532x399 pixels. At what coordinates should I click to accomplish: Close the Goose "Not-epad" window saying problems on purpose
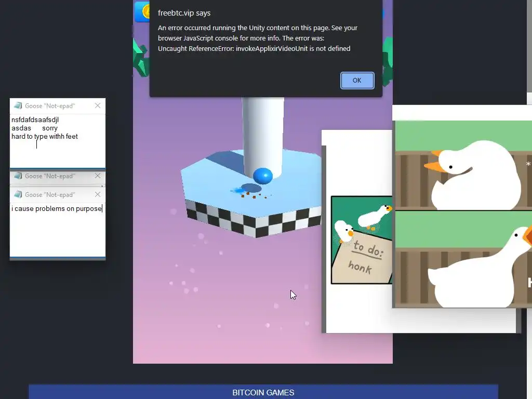pyautogui.click(x=98, y=194)
